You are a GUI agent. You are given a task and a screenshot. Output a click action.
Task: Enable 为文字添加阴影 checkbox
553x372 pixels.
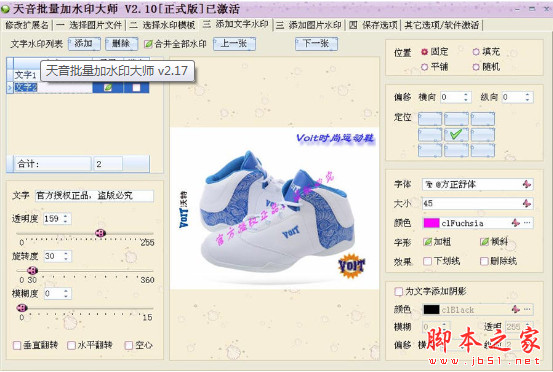pyautogui.click(x=399, y=292)
